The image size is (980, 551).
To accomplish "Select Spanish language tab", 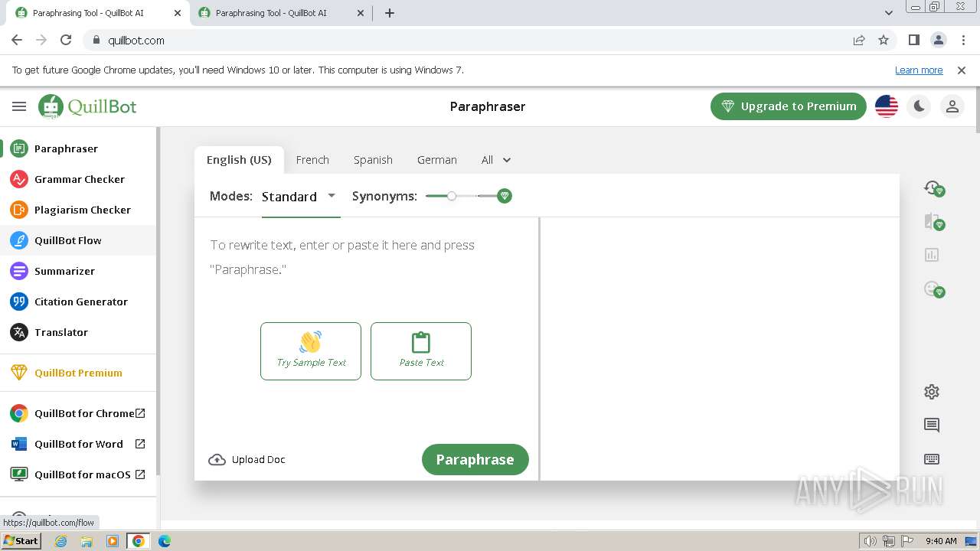I will coord(373,160).
